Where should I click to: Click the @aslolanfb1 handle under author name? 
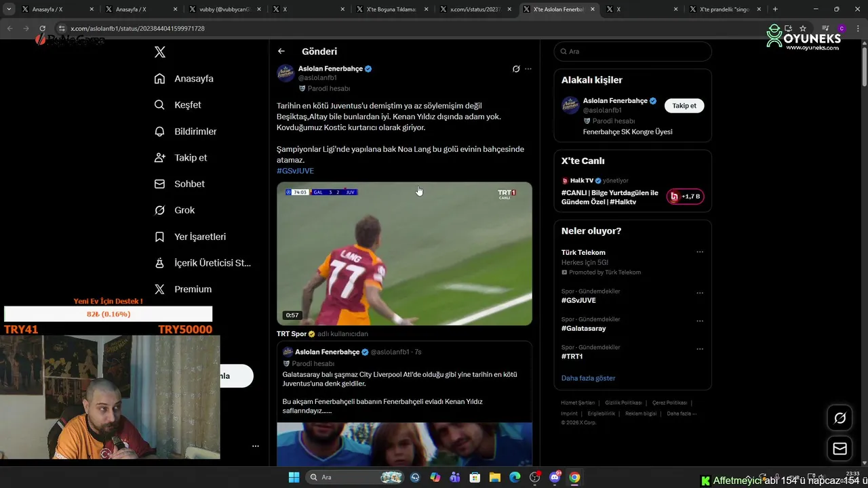[x=317, y=78]
